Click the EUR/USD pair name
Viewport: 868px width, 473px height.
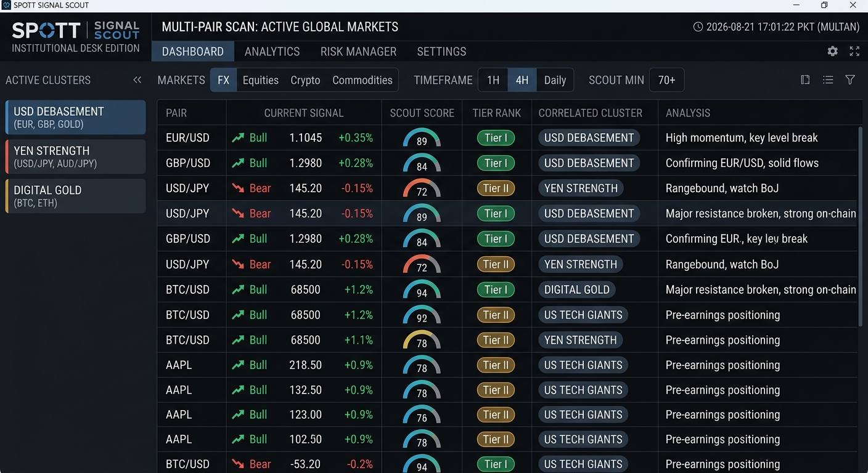187,138
